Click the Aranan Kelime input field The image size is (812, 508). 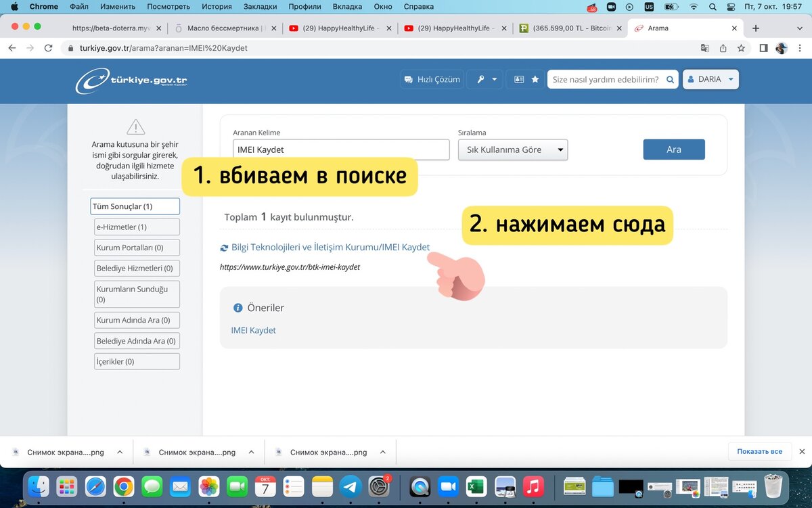[341, 149]
